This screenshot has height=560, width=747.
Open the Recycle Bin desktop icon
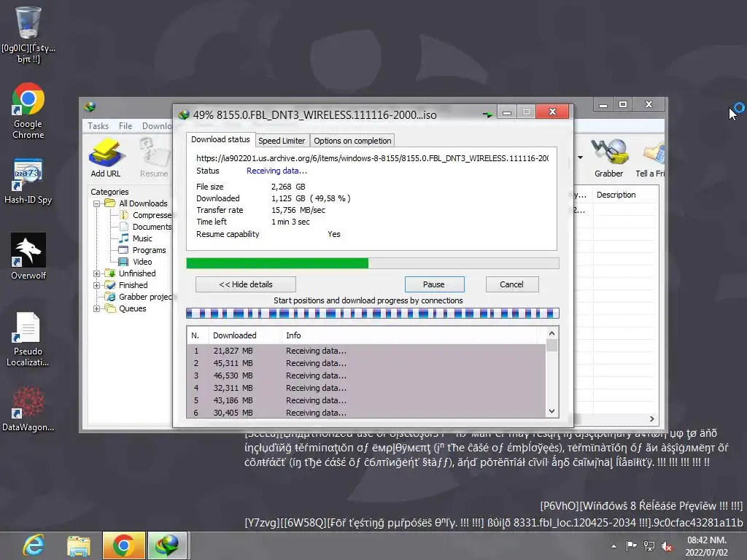point(28,35)
